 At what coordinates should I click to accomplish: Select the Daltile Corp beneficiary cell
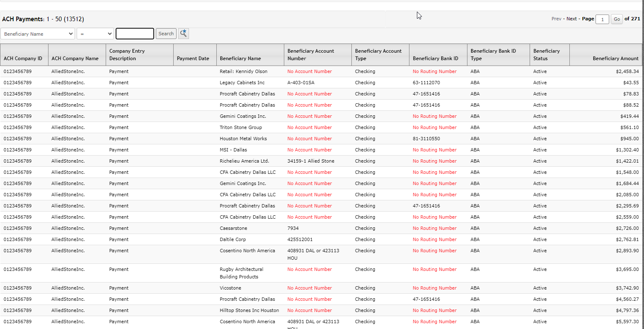[x=233, y=239]
